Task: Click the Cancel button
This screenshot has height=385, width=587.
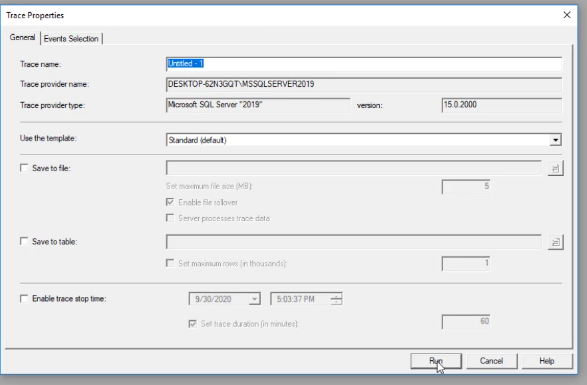Action: tap(492, 361)
